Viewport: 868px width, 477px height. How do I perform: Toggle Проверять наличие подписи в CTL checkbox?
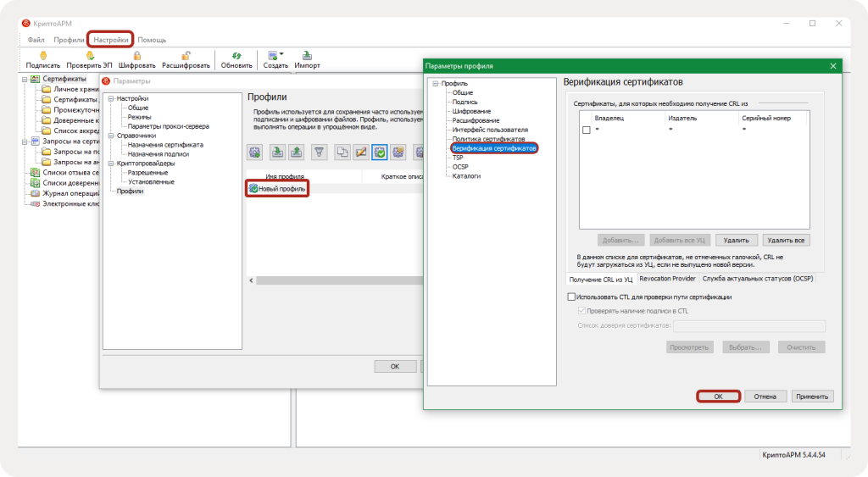pos(581,311)
